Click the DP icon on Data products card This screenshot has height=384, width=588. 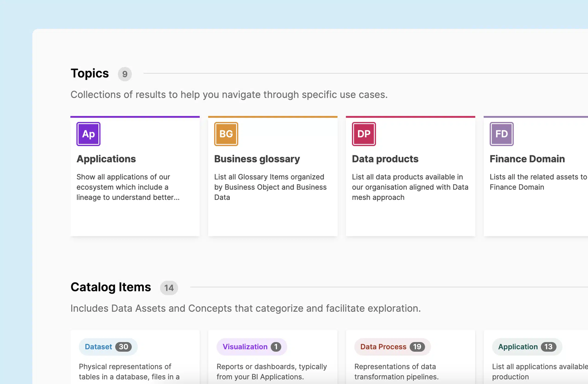coord(363,134)
